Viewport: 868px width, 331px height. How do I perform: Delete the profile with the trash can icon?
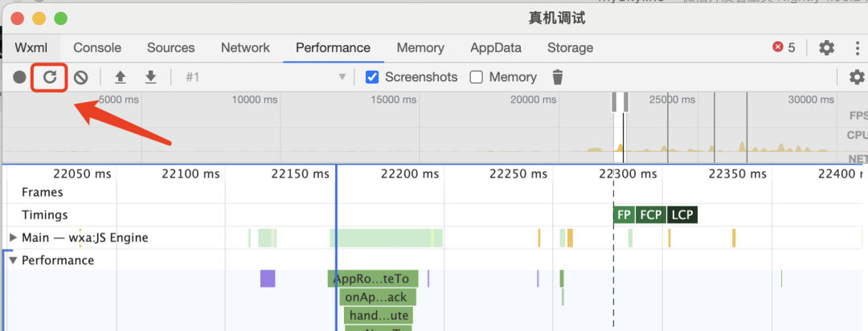point(558,77)
